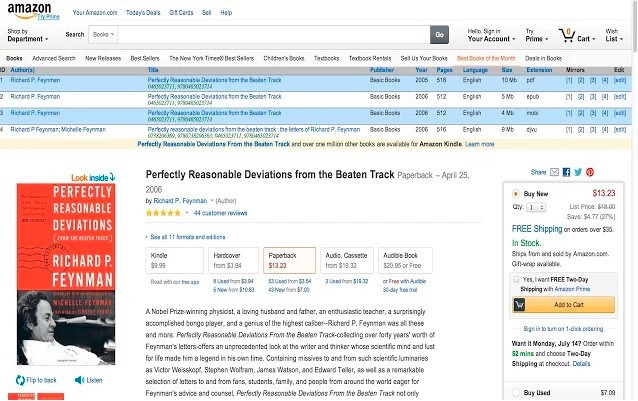Click 'Richard P Feynman; Michelle Feynman' author
This screenshot has width=638, height=401.
pos(58,129)
